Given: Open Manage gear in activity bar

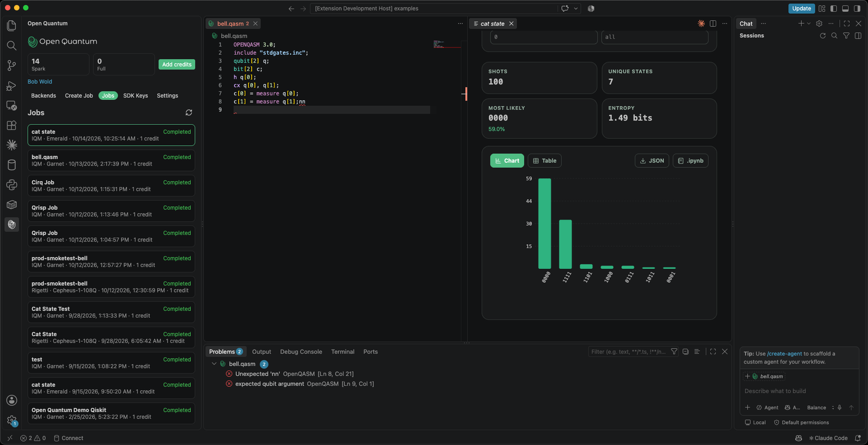Looking at the screenshot, I should (x=11, y=421).
